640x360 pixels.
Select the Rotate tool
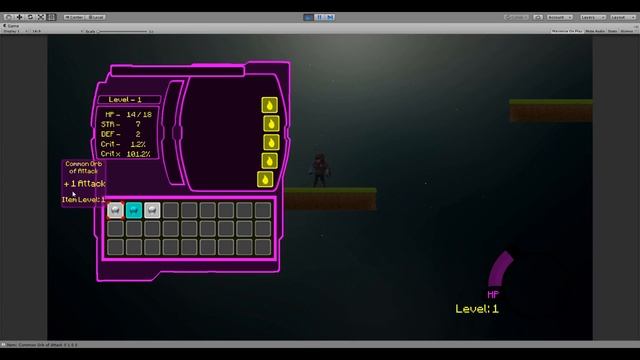pos(30,17)
